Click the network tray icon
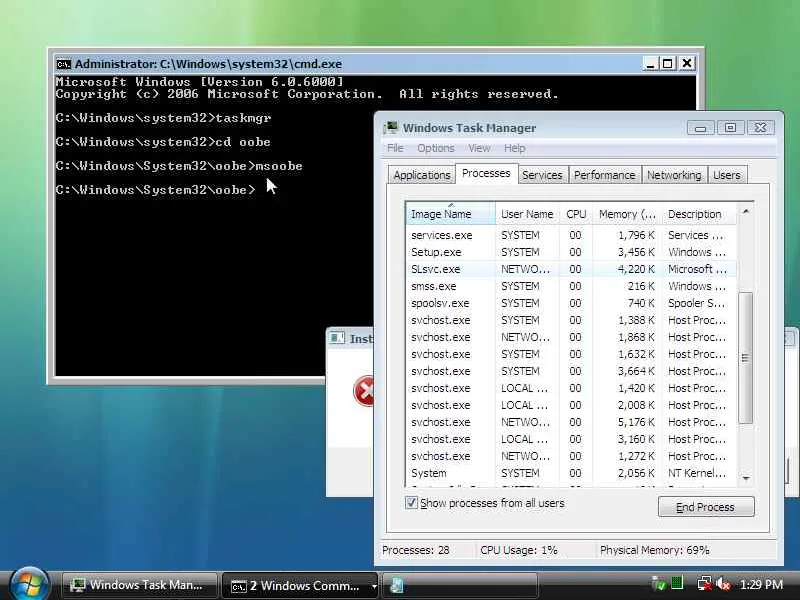Viewport: 800px width, 600px height. click(x=705, y=584)
